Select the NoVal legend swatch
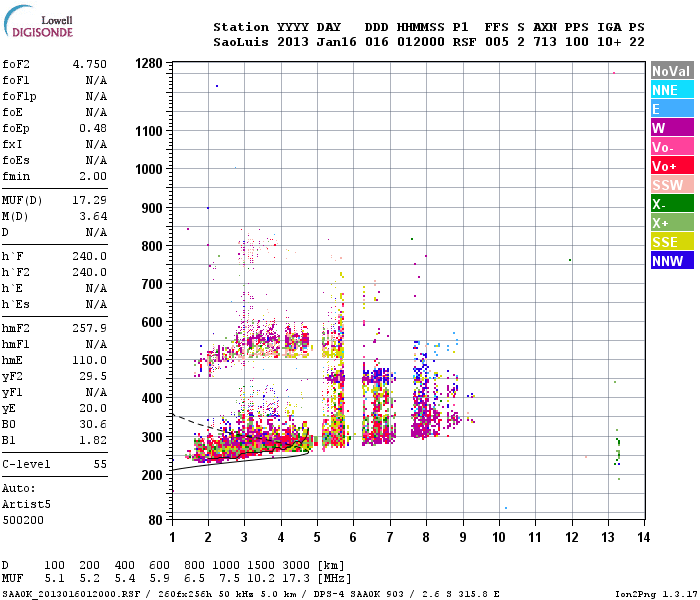 tap(672, 71)
